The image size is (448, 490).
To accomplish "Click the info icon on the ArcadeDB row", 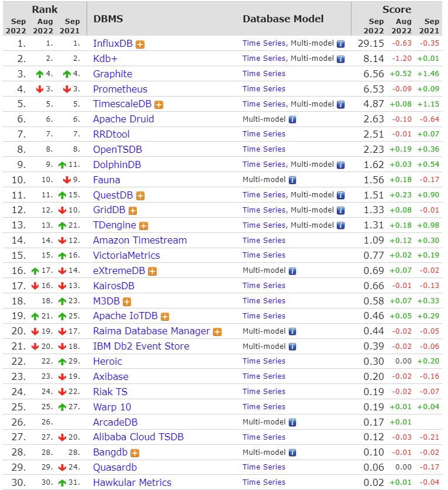I will (x=292, y=423).
